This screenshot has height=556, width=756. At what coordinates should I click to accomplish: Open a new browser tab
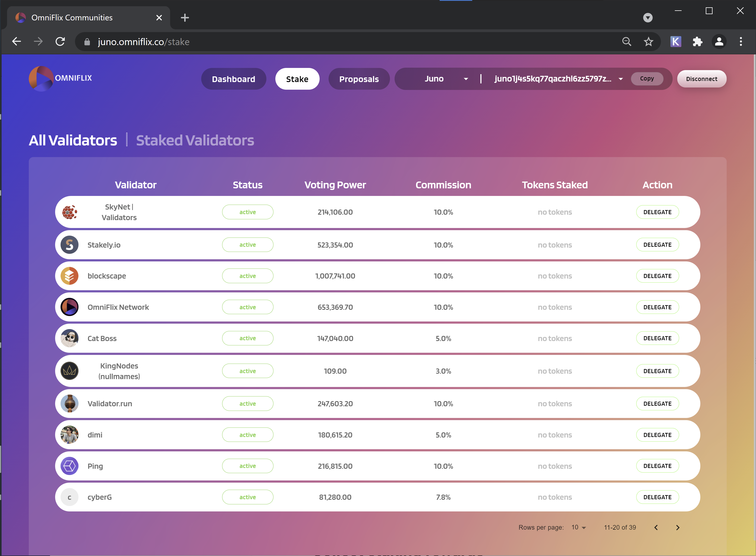click(x=185, y=17)
